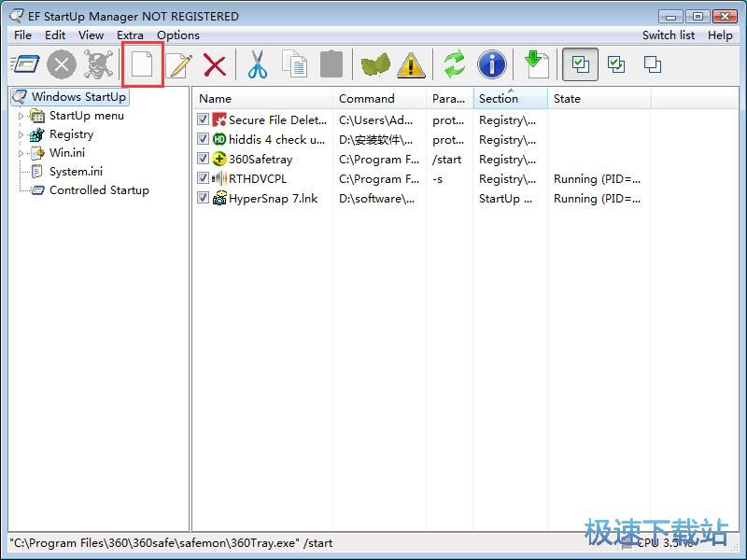Select the 360Safetray row name
The width and height of the screenshot is (747, 560).
click(261, 159)
